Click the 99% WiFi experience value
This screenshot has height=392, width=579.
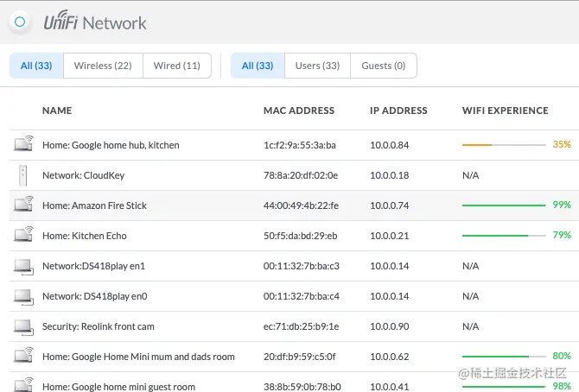(x=562, y=205)
